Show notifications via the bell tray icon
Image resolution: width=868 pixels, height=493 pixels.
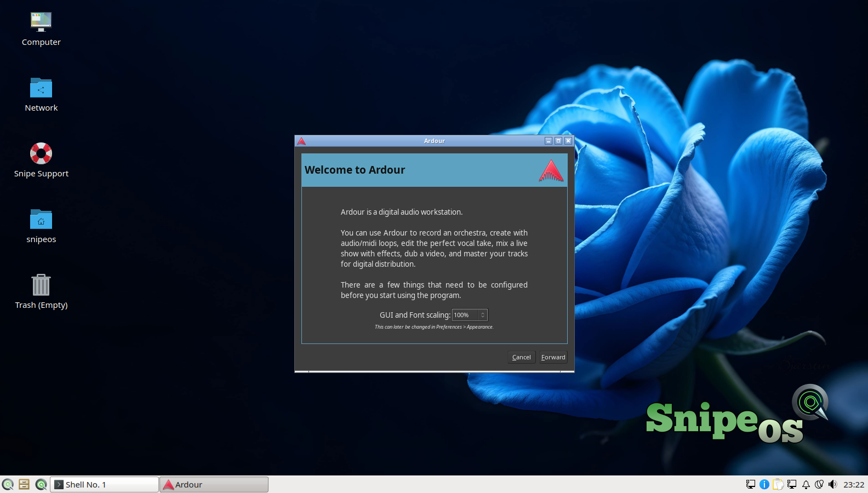(x=806, y=484)
